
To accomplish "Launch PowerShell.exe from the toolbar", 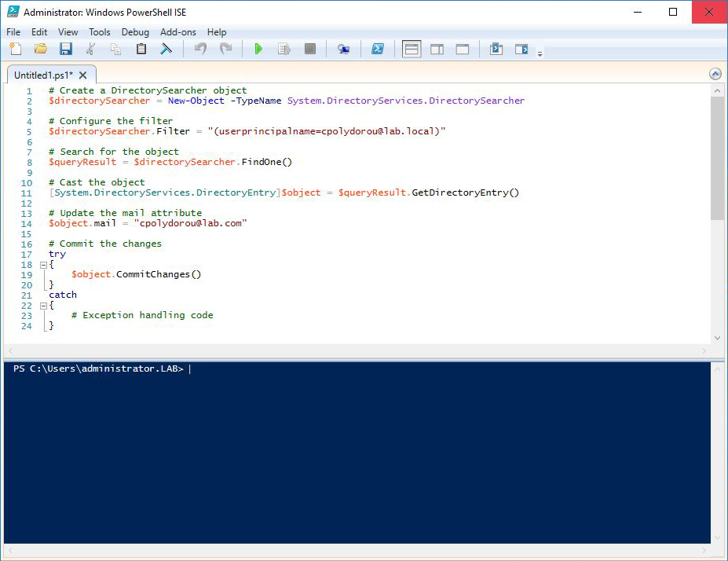I will pyautogui.click(x=379, y=48).
